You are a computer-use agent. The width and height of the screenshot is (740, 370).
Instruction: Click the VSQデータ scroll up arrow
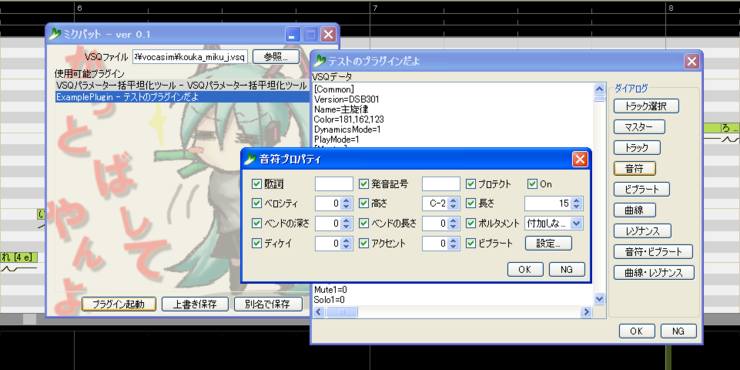[599, 88]
